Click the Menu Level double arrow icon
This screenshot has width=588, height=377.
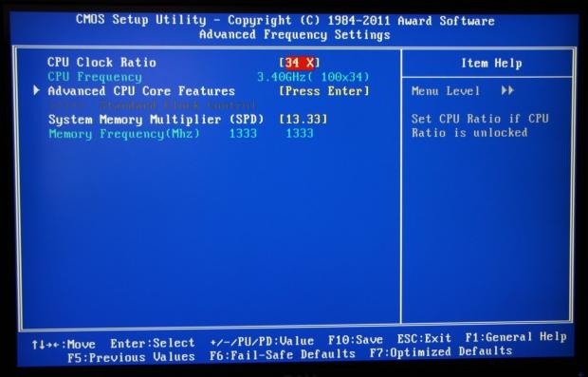[507, 90]
